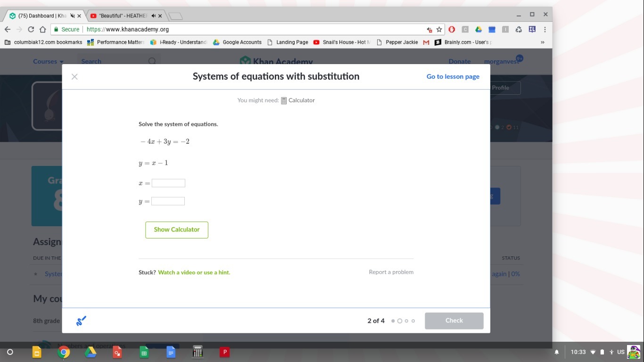644x362 pixels.
Task: Expand the hidden bookmarks overflow chevron
Action: click(x=542, y=42)
